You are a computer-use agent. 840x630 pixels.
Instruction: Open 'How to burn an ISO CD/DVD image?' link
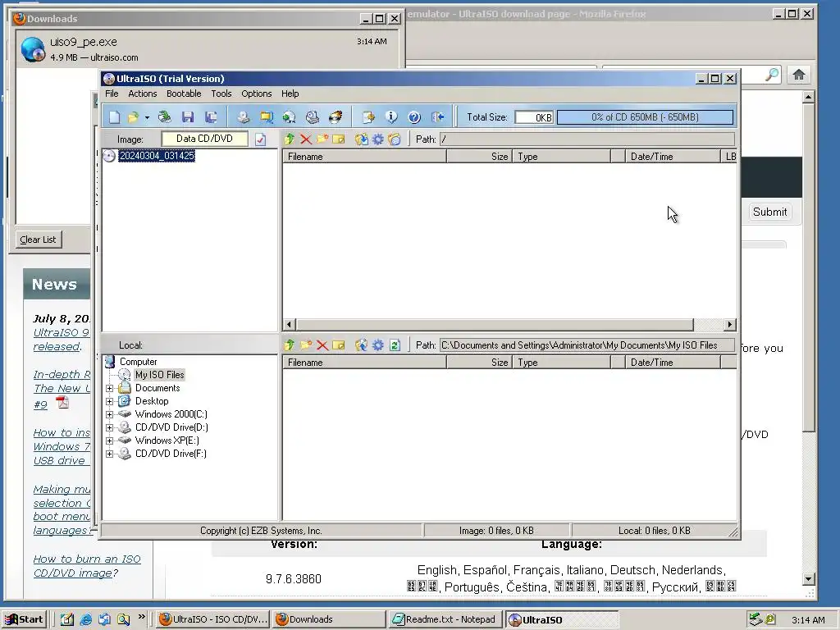point(87,566)
